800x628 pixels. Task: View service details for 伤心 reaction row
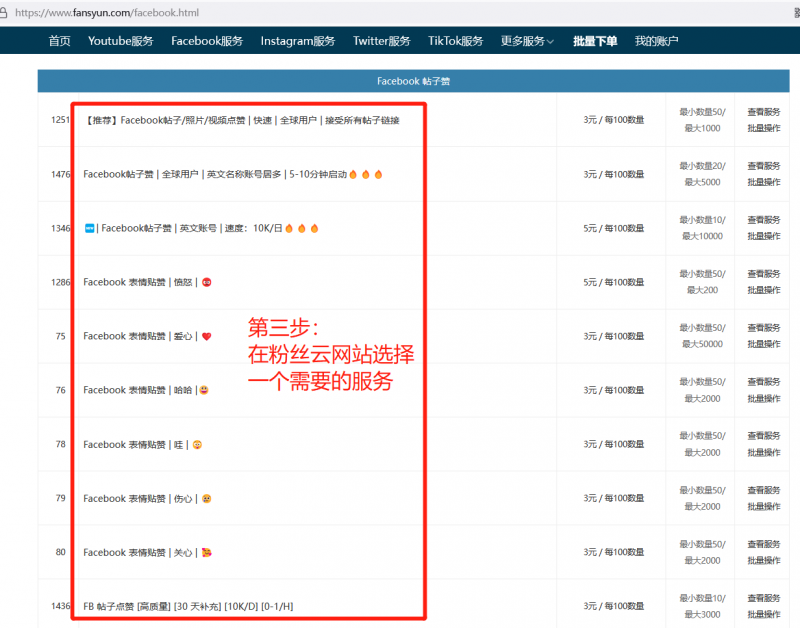[764, 490]
